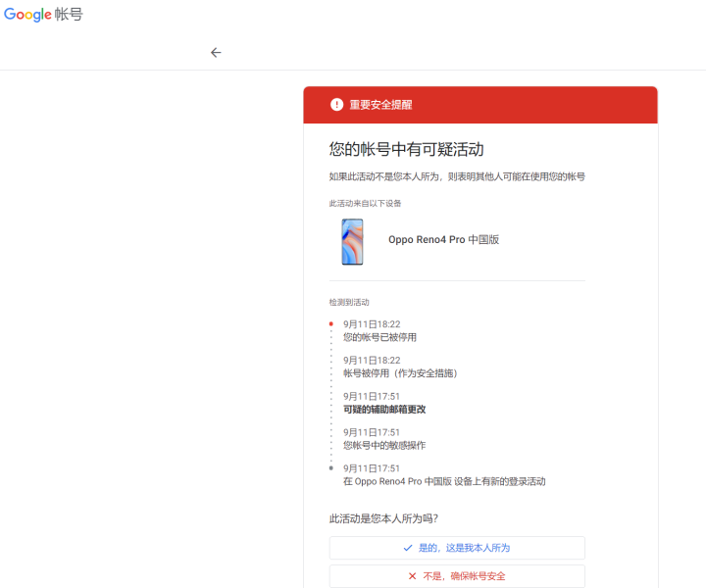Viewport: 706px width, 588px height.
Task: Select the Oppo Reno4 Pro phone thumbnail
Action: tap(352, 242)
